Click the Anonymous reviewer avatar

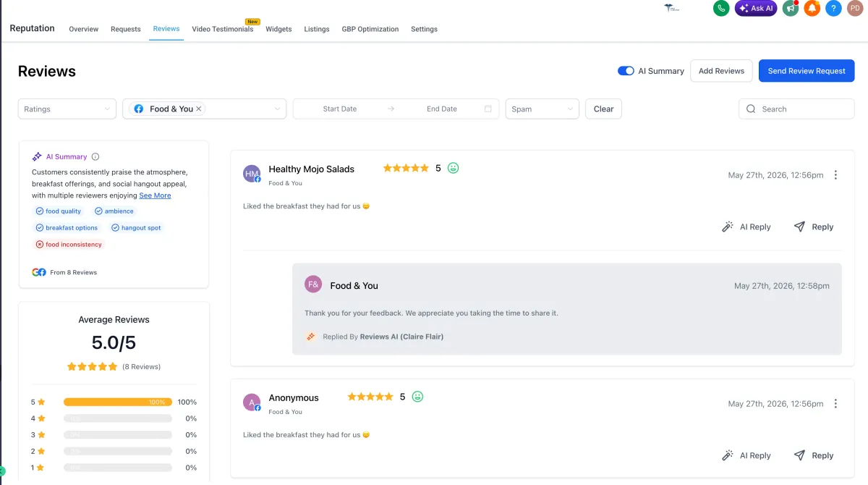tap(252, 402)
